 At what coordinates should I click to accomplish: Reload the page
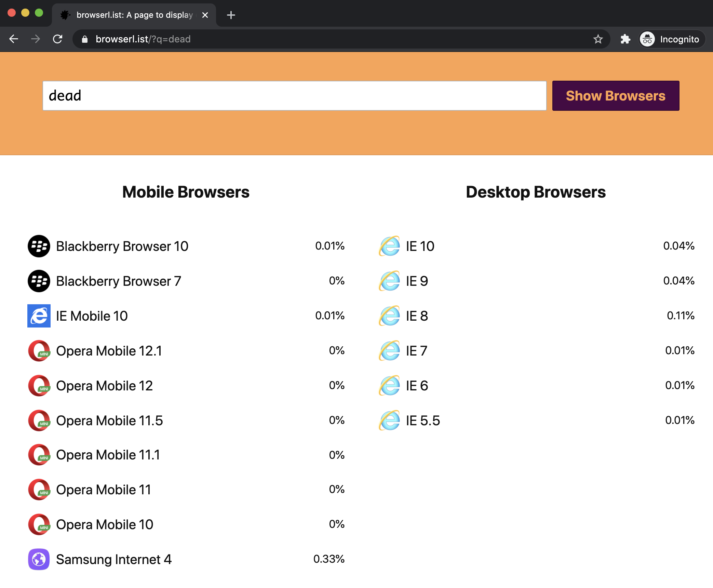(57, 39)
